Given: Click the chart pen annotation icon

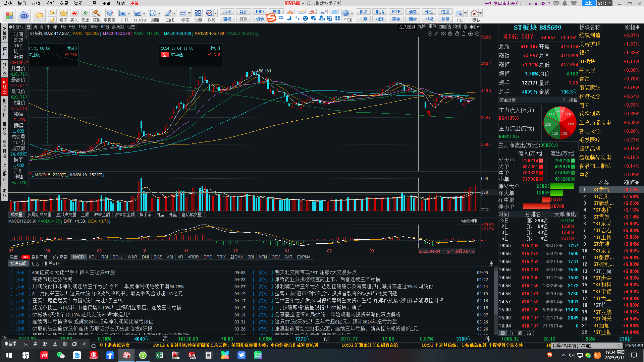Looking at the screenshot, I should pos(436,34).
